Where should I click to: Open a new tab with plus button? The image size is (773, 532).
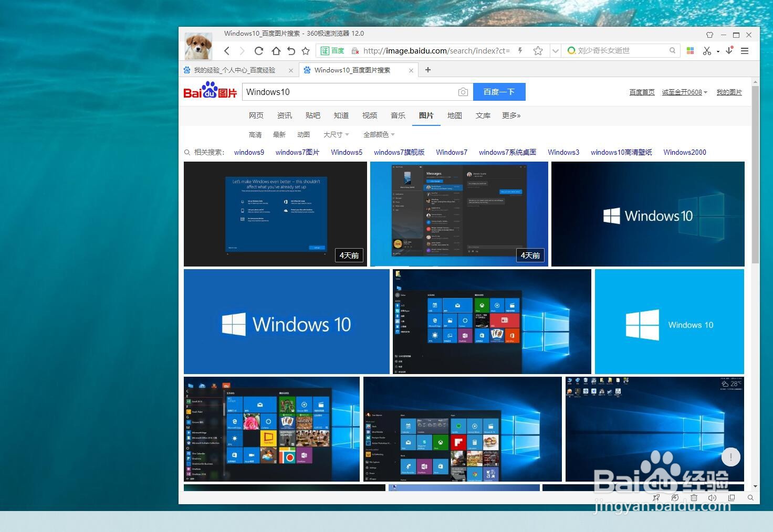[x=428, y=70]
